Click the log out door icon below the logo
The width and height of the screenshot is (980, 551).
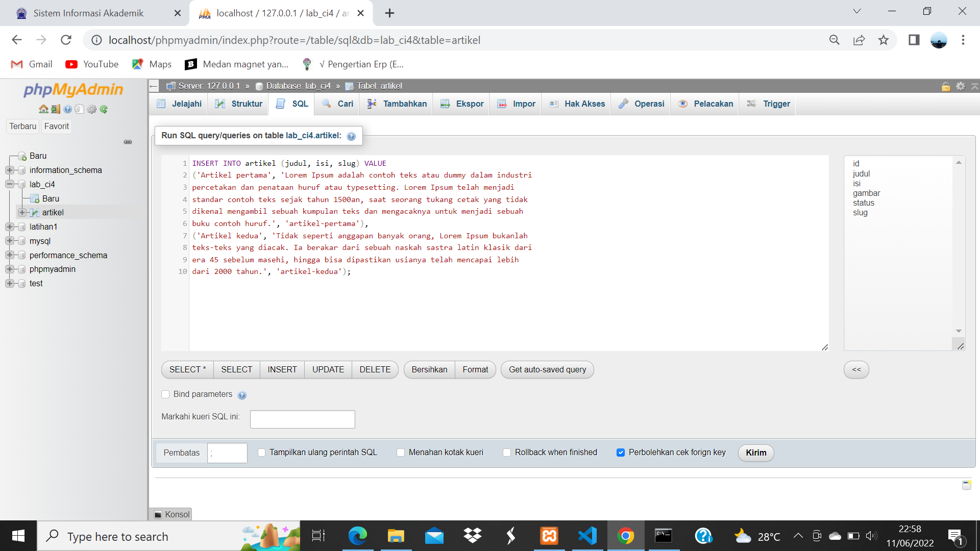point(55,109)
